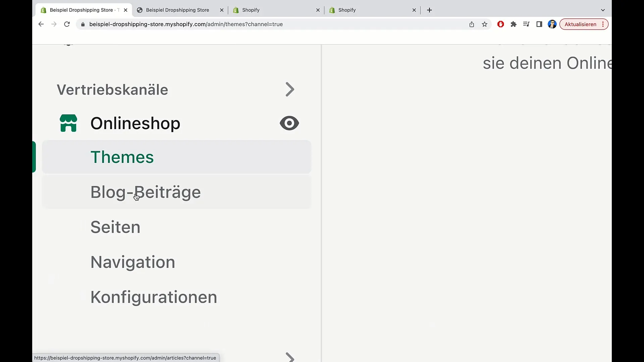Click the bottom navigation expand chevron
Image resolution: width=644 pixels, height=362 pixels.
(289, 357)
